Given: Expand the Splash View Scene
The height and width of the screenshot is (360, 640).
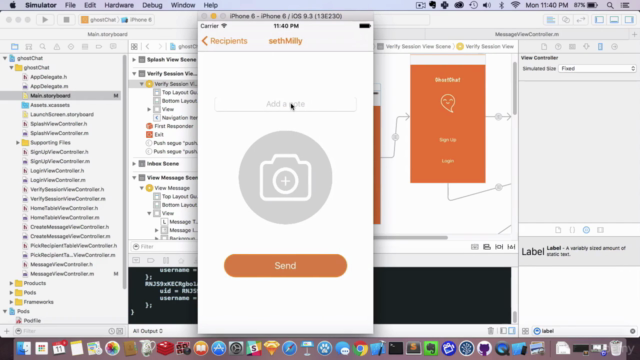Looking at the screenshot, I should (x=134, y=60).
